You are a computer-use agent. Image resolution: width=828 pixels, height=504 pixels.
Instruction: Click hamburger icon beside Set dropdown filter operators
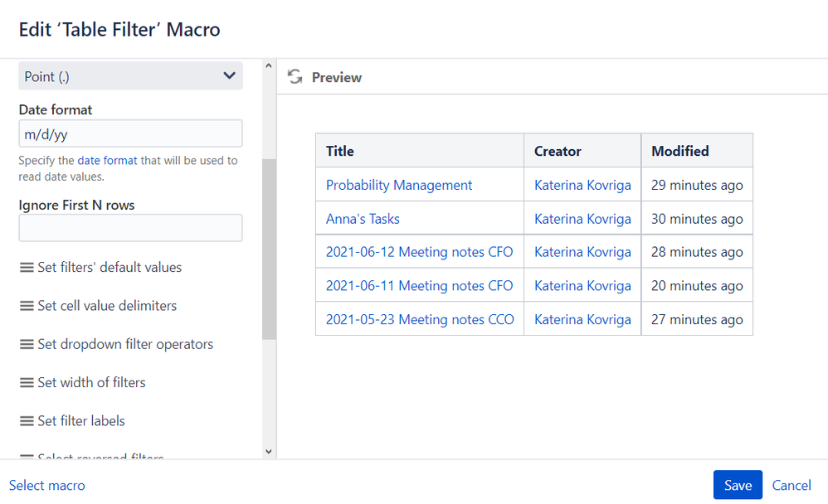(27, 344)
